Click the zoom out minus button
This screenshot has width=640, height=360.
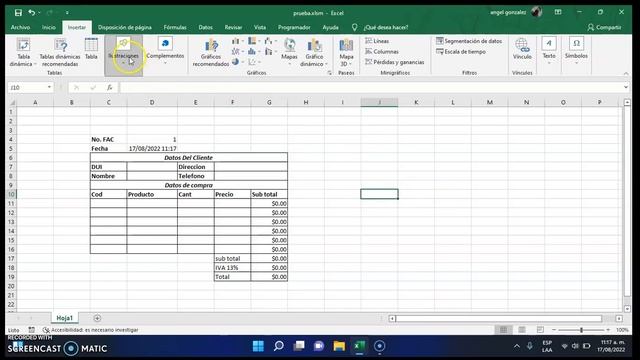pyautogui.click(x=554, y=330)
